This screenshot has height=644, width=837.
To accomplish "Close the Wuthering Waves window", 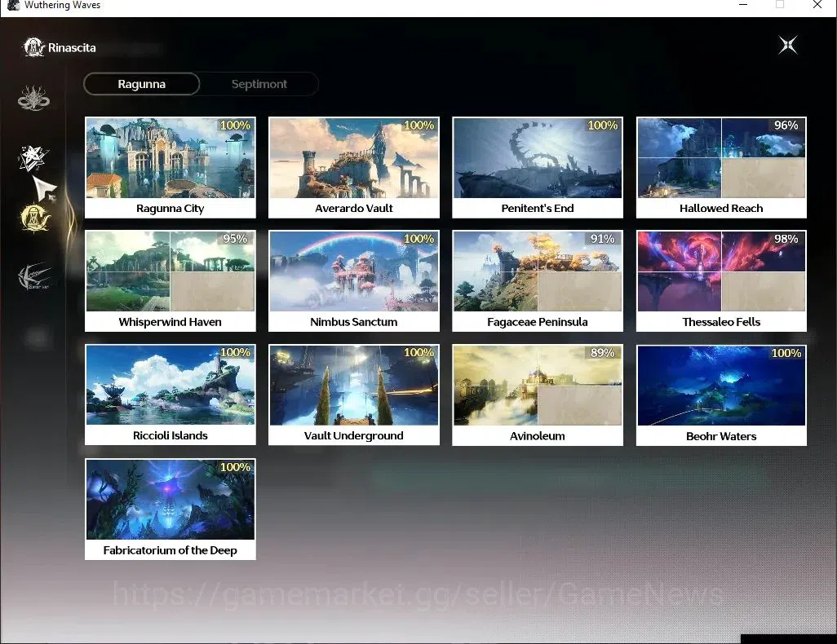I will [x=817, y=5].
